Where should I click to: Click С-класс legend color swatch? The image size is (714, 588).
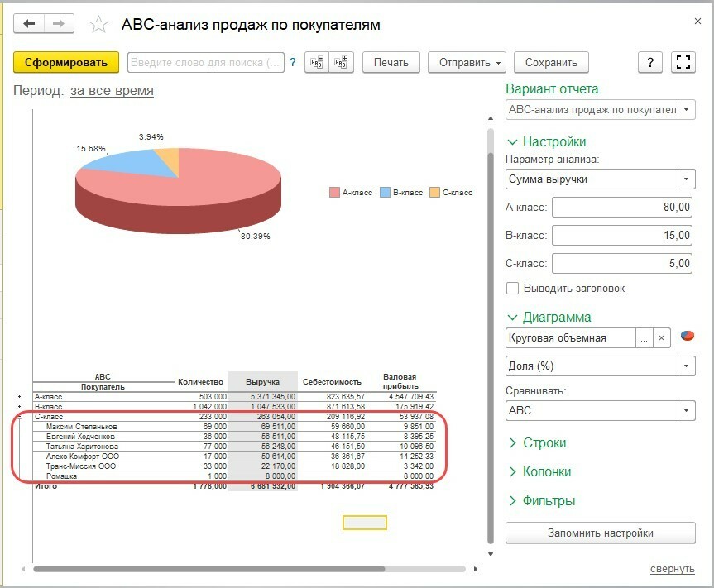[x=434, y=192]
